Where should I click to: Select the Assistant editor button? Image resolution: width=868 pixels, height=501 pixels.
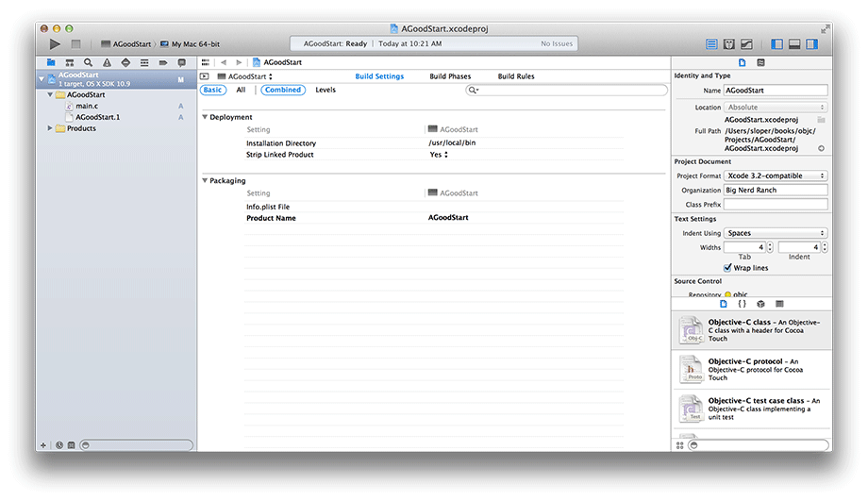tap(729, 43)
